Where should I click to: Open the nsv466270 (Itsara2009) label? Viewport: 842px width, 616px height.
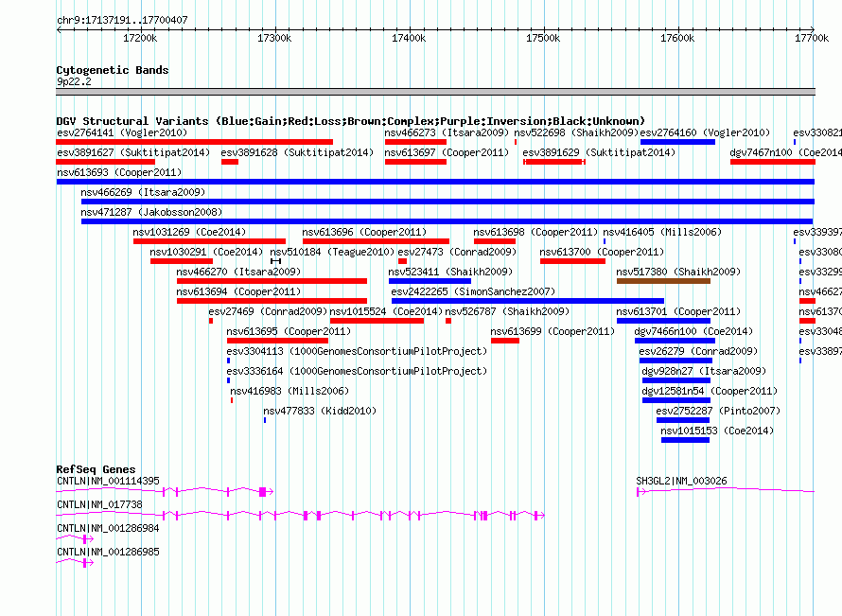coord(239,272)
